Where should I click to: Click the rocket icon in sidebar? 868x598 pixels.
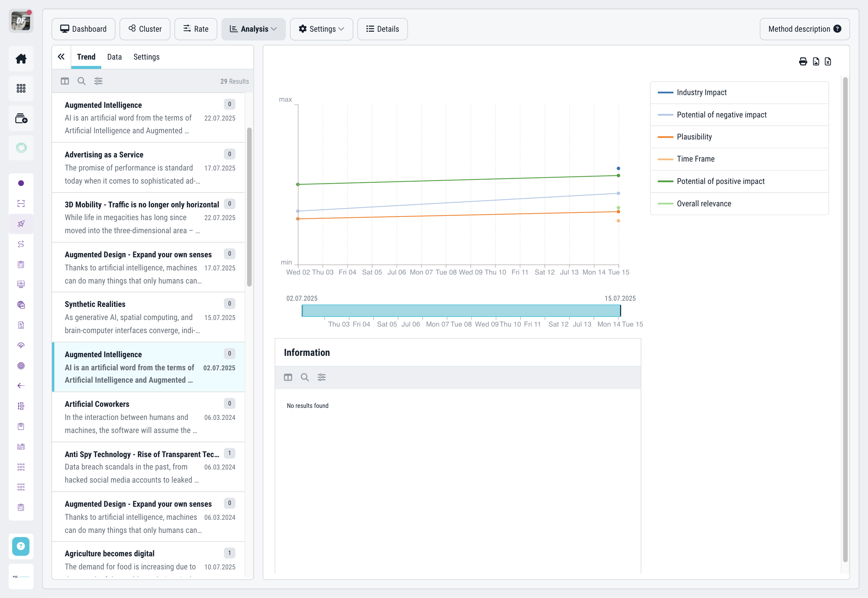tap(21, 224)
